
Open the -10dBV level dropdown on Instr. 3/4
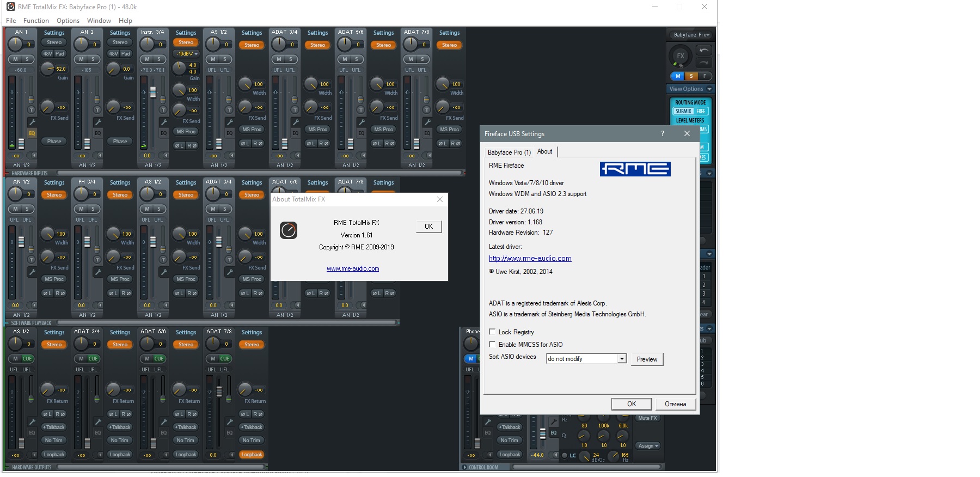pos(186,54)
